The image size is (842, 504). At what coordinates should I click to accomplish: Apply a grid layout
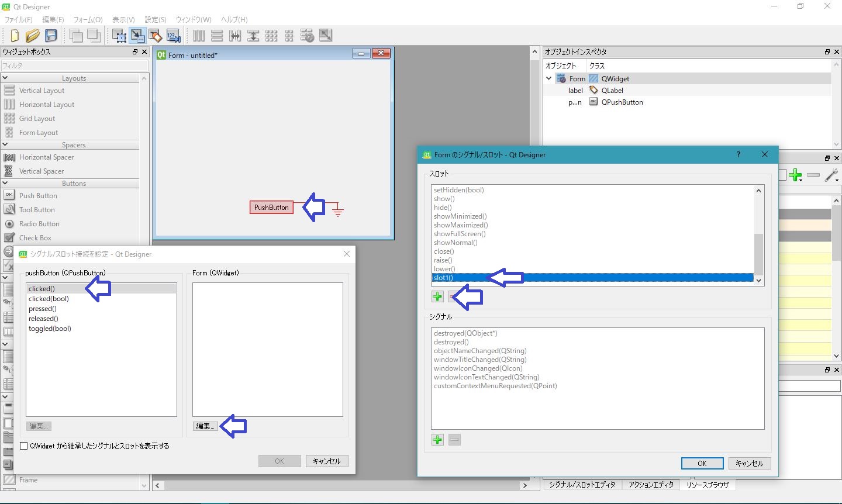tap(272, 36)
